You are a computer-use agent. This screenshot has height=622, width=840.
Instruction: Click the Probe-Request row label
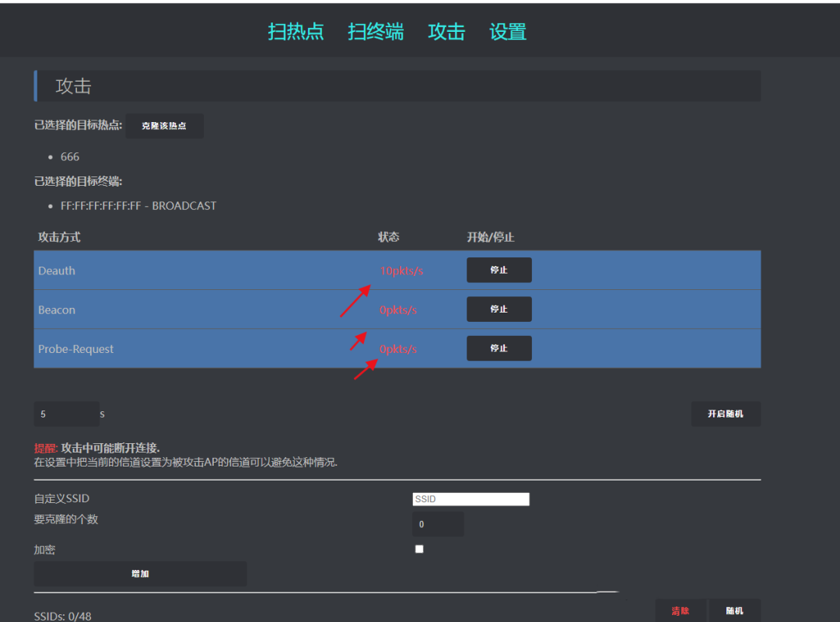tap(75, 349)
